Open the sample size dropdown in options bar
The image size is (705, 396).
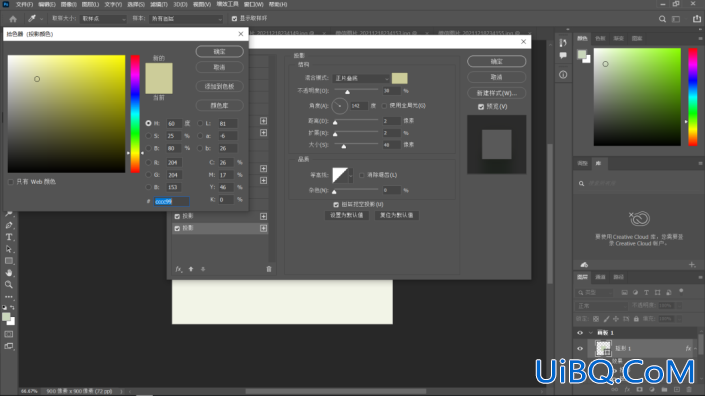pos(103,19)
